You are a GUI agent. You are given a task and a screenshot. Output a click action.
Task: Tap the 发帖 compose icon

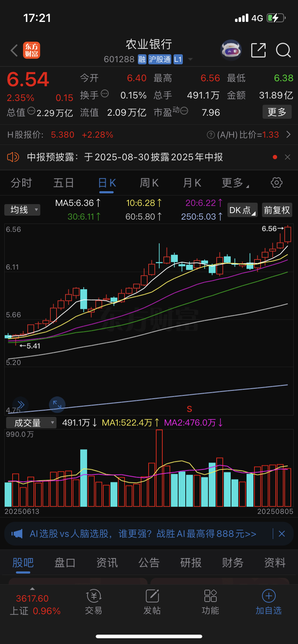point(152,596)
